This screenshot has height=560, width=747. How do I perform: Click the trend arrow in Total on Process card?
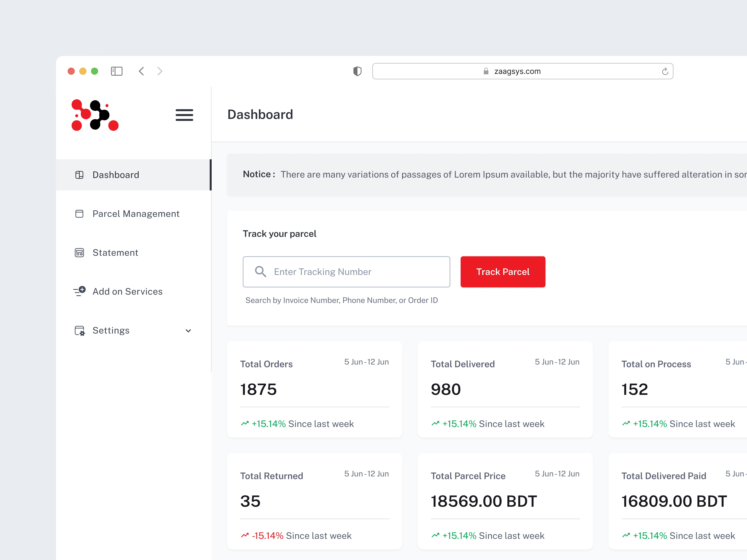coord(626,423)
